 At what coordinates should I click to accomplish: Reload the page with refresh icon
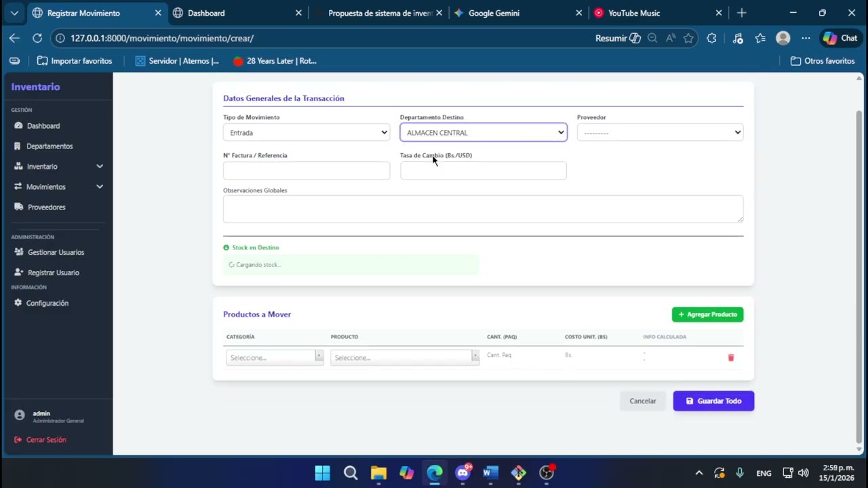point(37,38)
